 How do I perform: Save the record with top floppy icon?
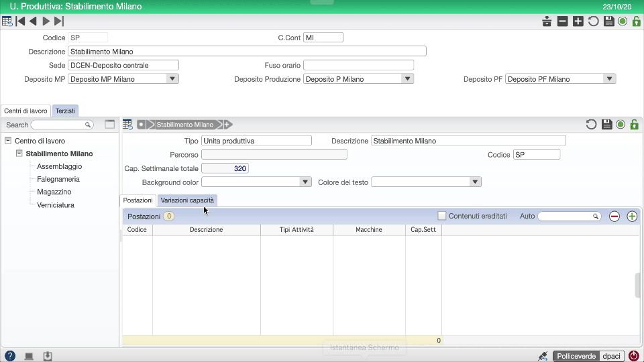(x=608, y=21)
